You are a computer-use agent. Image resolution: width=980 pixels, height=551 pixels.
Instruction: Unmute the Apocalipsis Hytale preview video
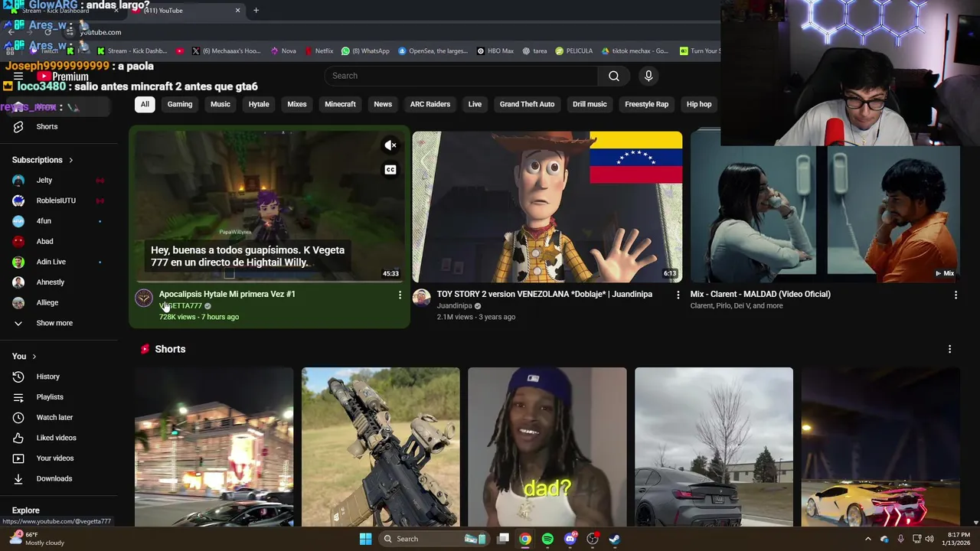(x=390, y=145)
